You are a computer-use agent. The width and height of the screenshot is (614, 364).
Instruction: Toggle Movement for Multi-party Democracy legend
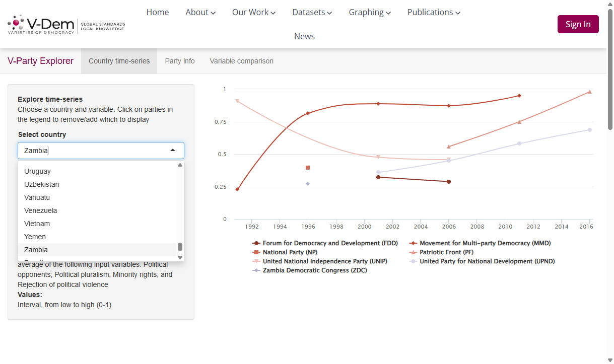480,243
